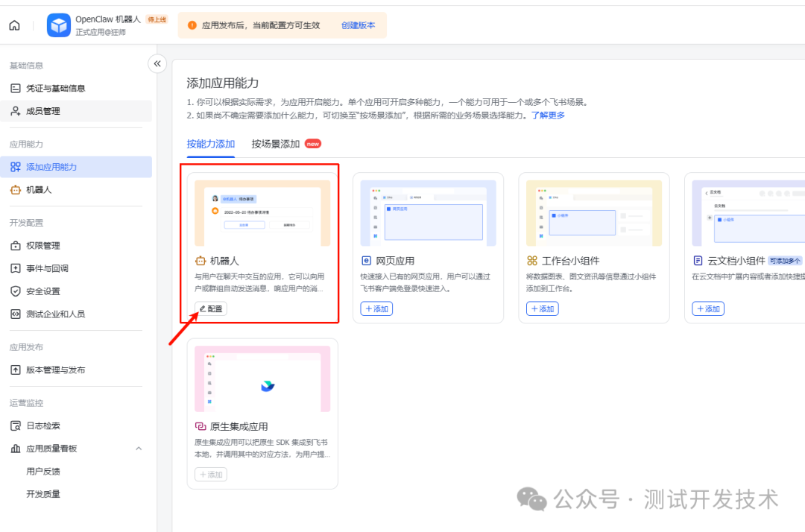The width and height of the screenshot is (805, 532).
Task: Open the home icon in top-left corner
Action: pos(13,25)
